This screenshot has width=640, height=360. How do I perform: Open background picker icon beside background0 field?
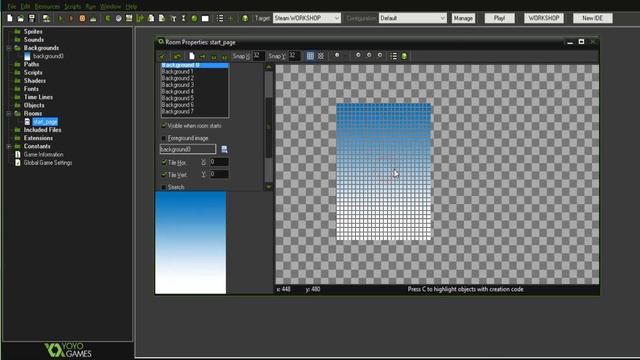pos(224,149)
